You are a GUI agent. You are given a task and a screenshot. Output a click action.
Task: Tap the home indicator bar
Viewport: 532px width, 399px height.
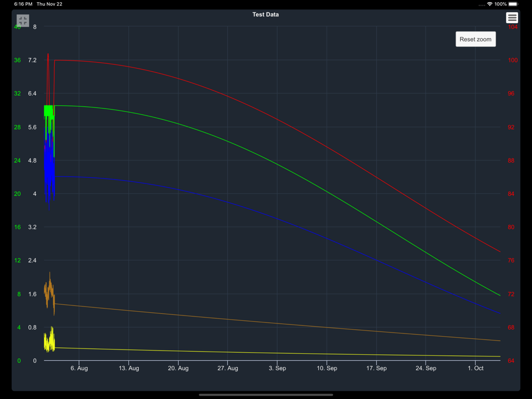(x=265, y=395)
